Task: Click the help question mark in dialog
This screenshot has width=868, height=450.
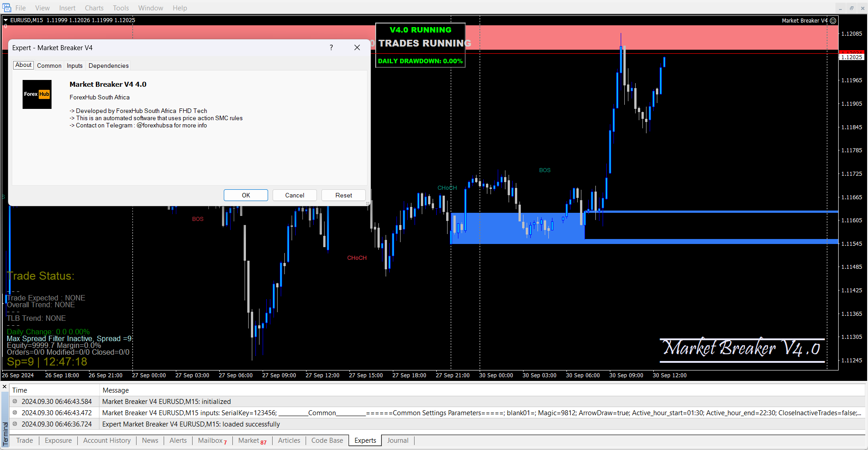Action: pyautogui.click(x=331, y=47)
